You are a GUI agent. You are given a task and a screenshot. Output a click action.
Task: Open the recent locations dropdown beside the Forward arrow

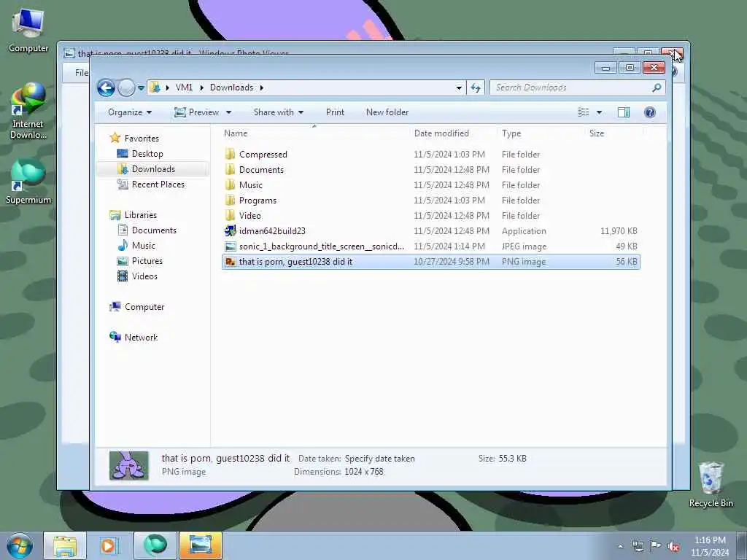(141, 88)
